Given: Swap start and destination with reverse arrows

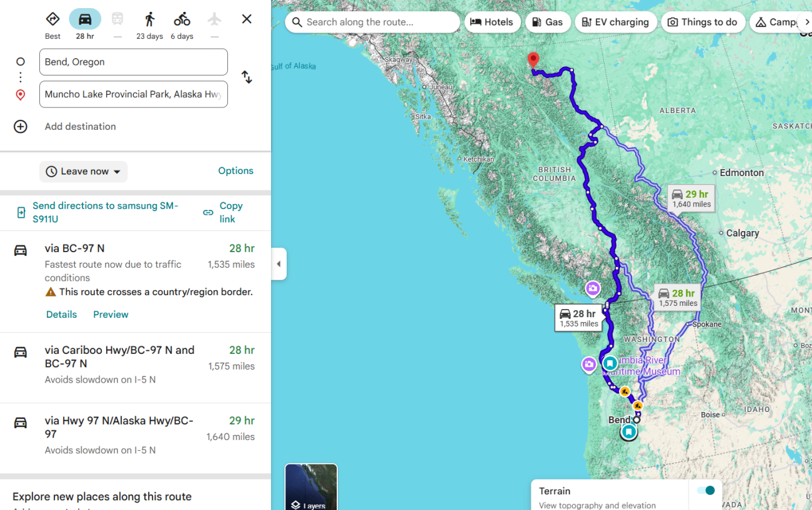Looking at the screenshot, I should click(x=247, y=77).
